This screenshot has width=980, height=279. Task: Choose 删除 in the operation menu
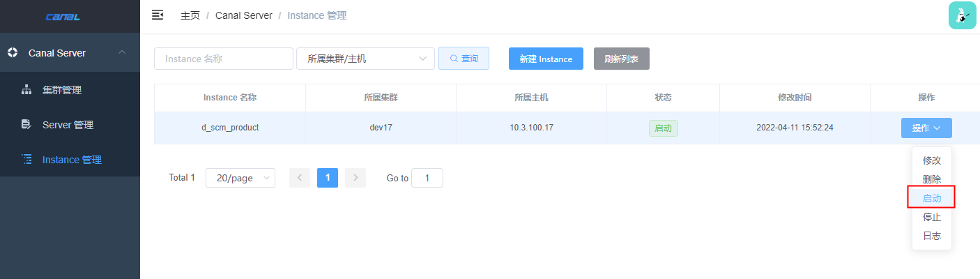coord(931,179)
